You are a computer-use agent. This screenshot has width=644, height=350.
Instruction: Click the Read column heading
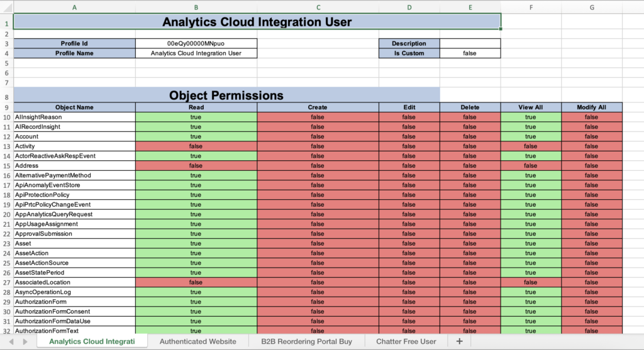coord(196,107)
